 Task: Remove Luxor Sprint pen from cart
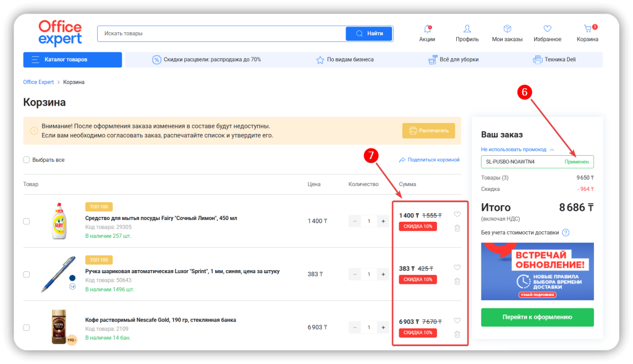[457, 281]
